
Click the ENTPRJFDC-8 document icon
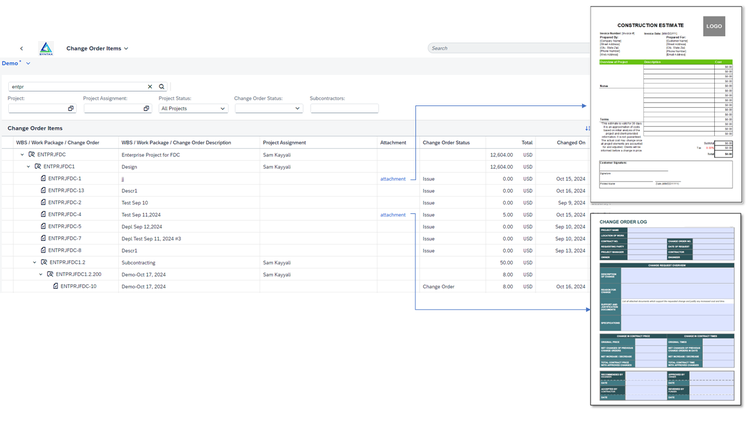coord(43,250)
